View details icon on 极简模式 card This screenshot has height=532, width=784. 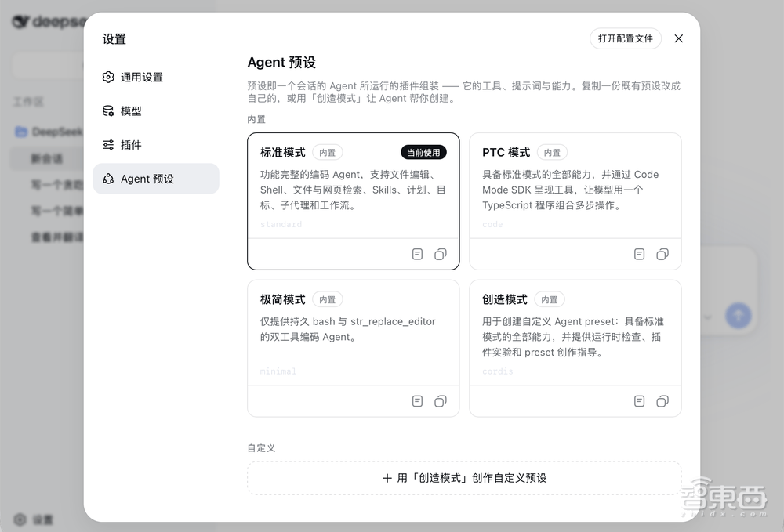pyautogui.click(x=418, y=401)
